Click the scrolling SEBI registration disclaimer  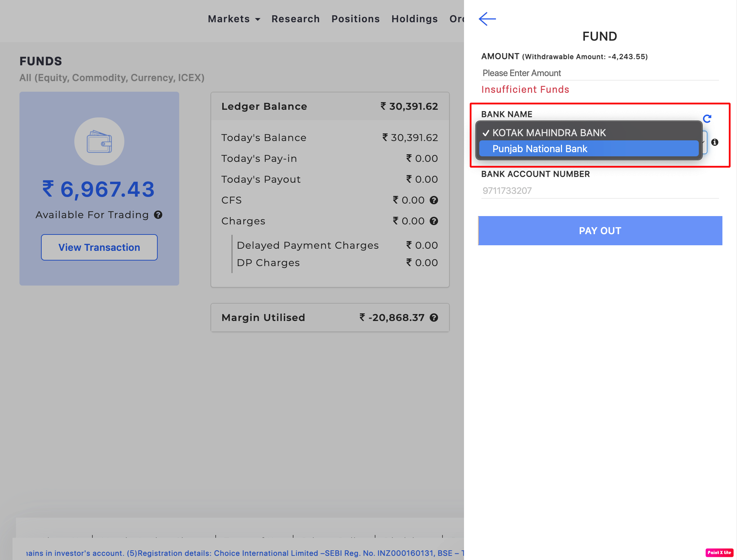coord(245,553)
